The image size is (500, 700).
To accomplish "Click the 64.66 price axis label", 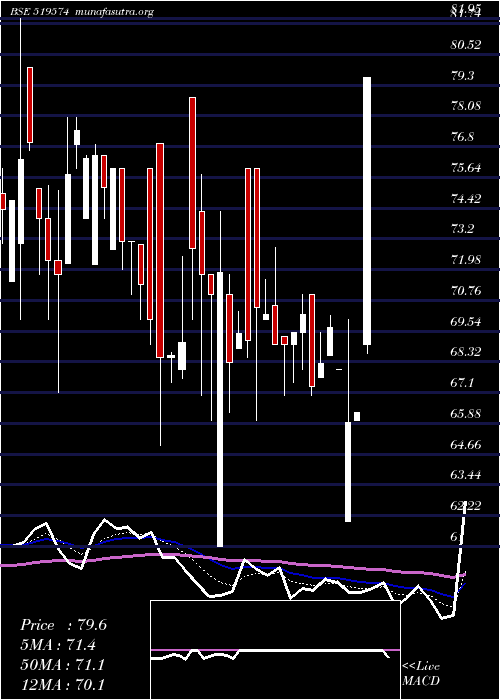I will 466,445.
